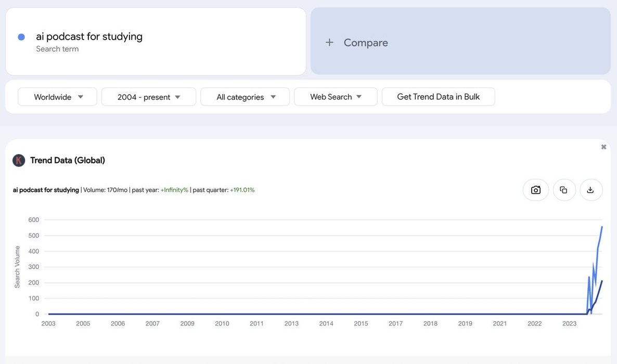This screenshot has height=364, width=617.
Task: Click the 'ai podcast for studying' search term
Action: point(89,36)
